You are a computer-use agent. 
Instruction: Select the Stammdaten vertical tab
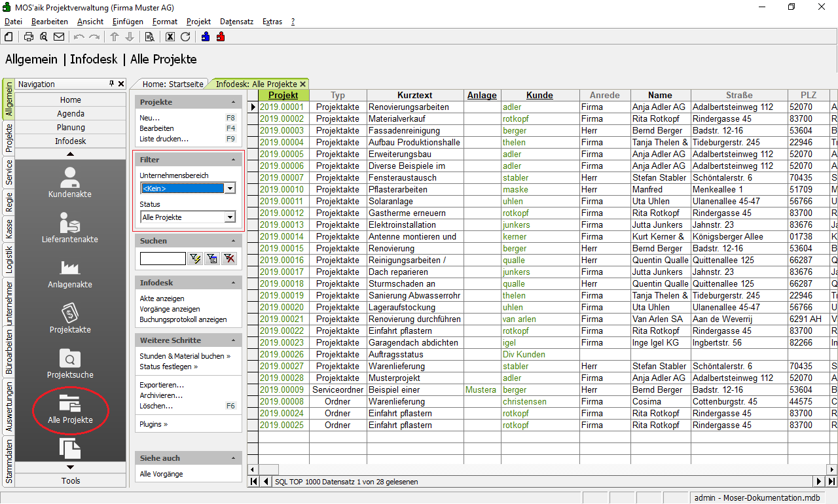coord(9,462)
